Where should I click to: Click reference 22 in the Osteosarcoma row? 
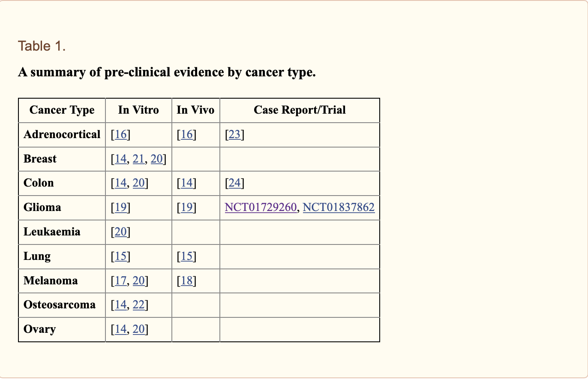[138, 305]
